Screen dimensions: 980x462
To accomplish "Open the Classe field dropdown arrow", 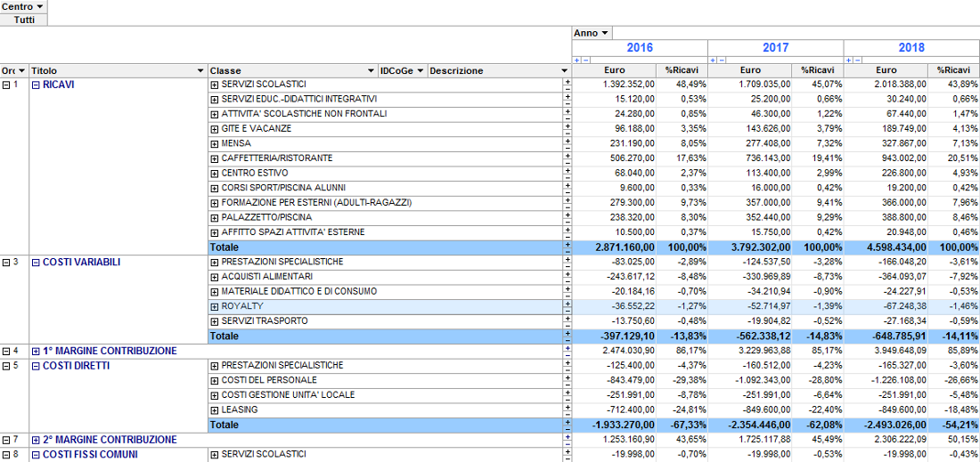I will point(372,71).
